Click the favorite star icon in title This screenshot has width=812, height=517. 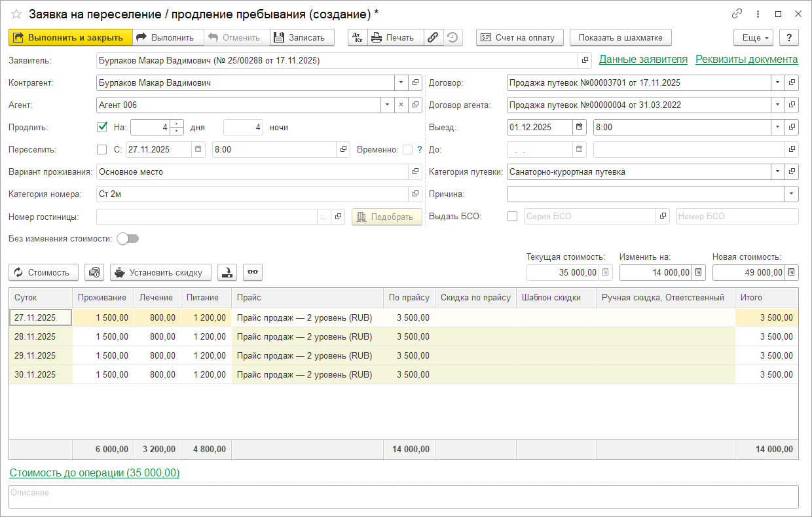coord(16,14)
